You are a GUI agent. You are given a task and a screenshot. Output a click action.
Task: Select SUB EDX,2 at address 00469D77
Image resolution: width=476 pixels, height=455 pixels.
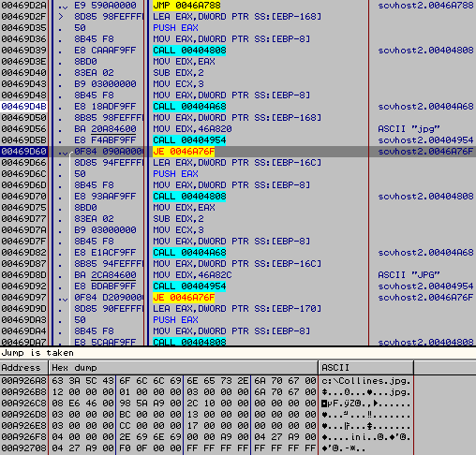pyautogui.click(x=178, y=219)
